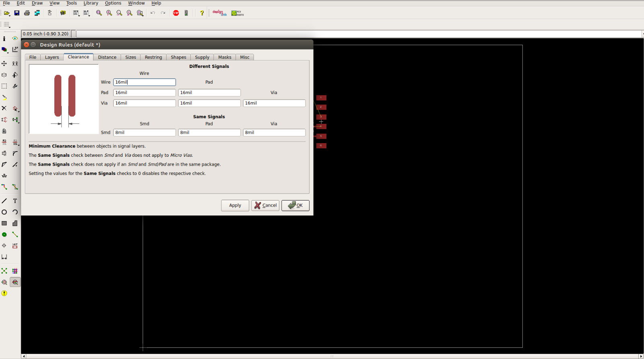Click the redraw magnifier icon

[x=130, y=13]
